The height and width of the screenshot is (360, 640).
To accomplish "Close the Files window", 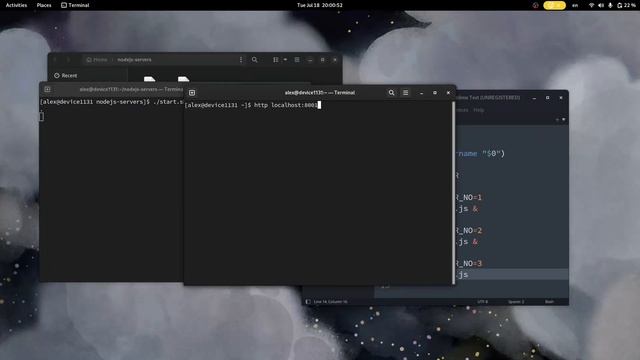I will tap(335, 60).
